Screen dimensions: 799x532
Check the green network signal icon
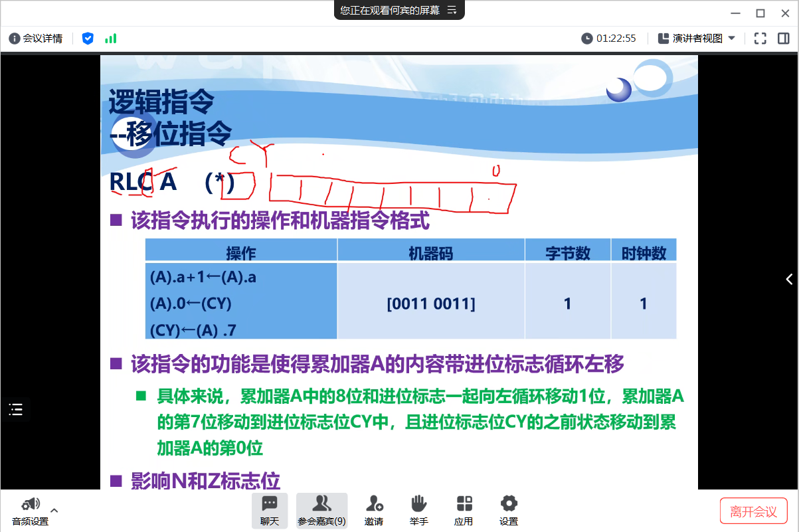click(110, 39)
